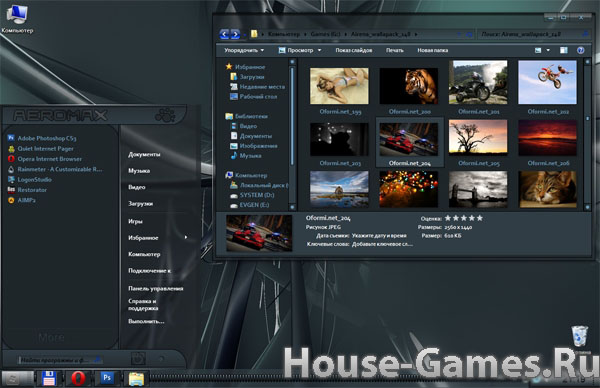The image size is (600, 388).
Task: Toggle the preview pane icon
Action: pos(564,51)
